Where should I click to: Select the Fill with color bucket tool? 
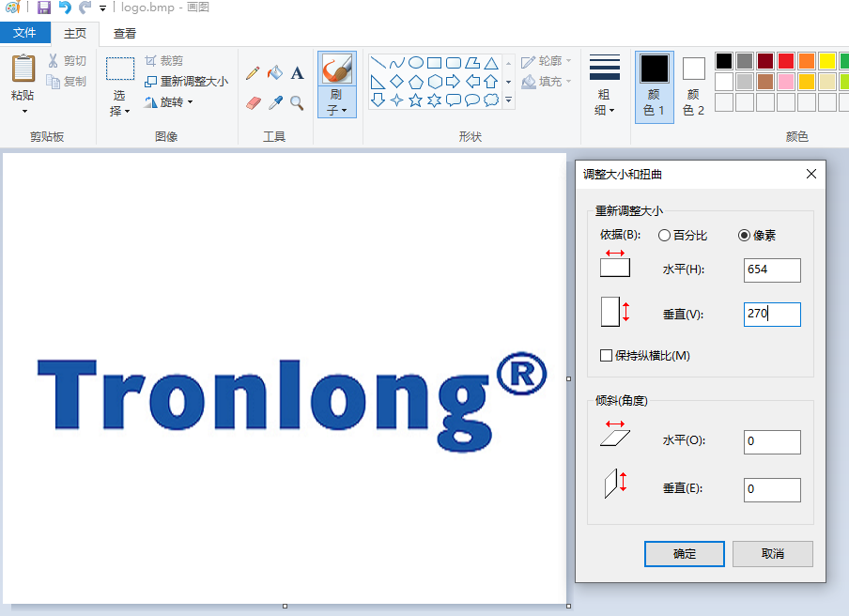(x=275, y=72)
